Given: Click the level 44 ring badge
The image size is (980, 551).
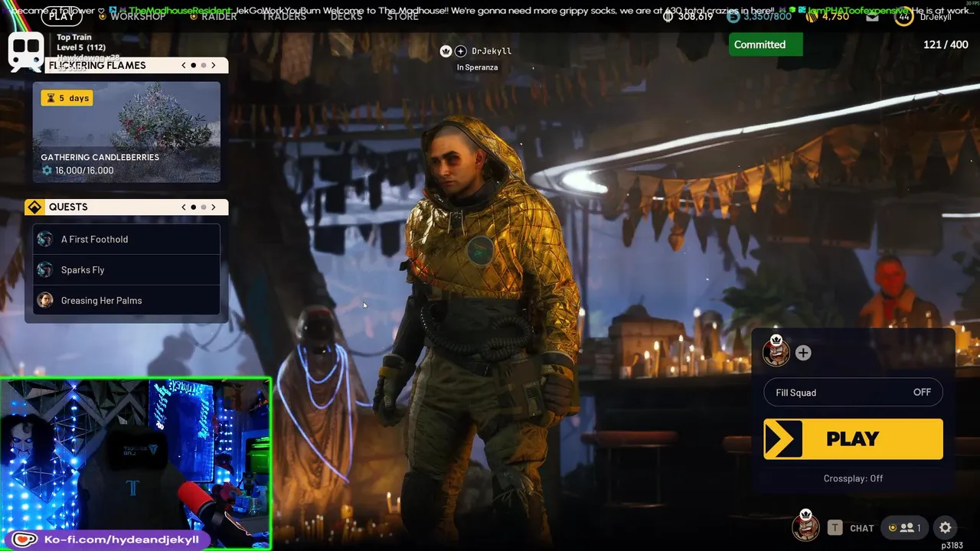Looking at the screenshot, I should coord(904,16).
